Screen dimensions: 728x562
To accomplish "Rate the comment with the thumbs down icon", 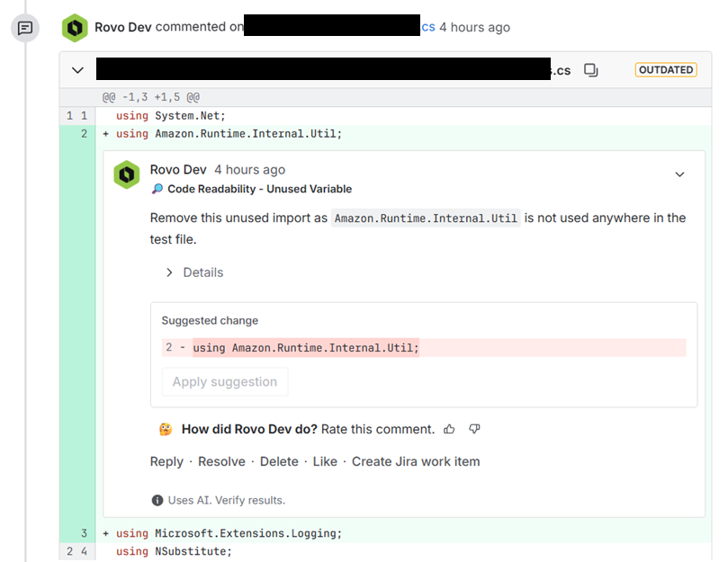I will [474, 429].
